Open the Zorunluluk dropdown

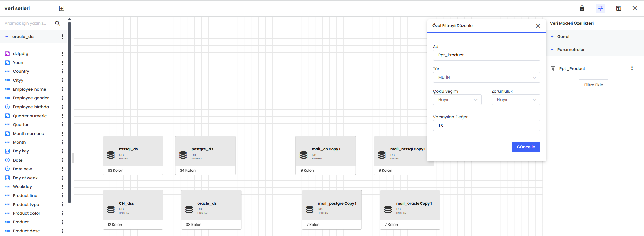[x=516, y=100]
